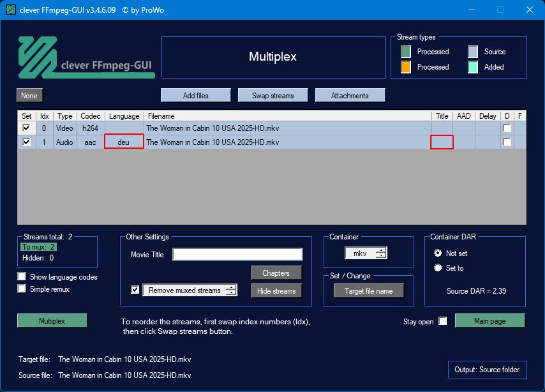Click the 'To mux: 2' label
Image resolution: width=545 pixels, height=392 pixels.
tap(38, 247)
